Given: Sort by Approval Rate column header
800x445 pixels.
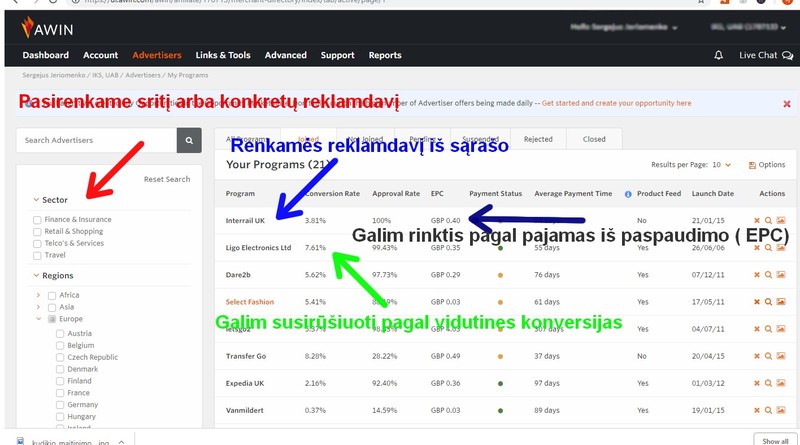Looking at the screenshot, I should click(x=396, y=193).
